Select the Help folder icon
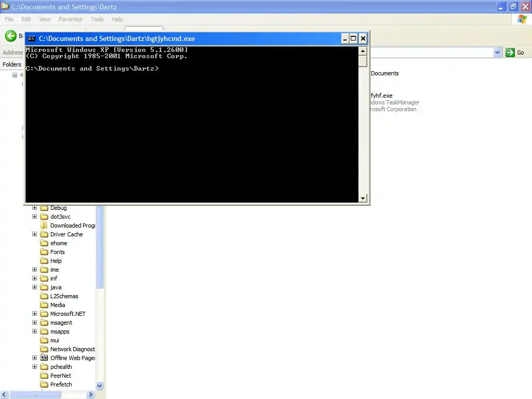Viewport: 532px width, 399px height. coord(44,261)
